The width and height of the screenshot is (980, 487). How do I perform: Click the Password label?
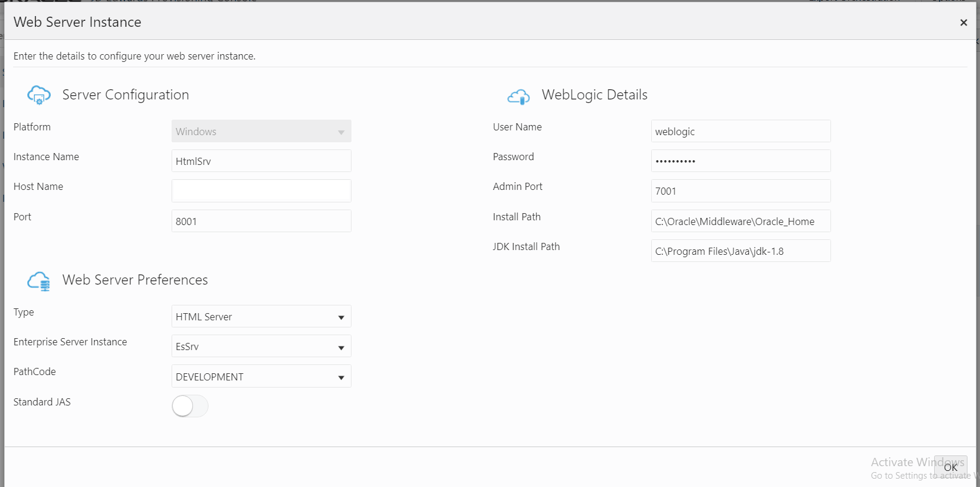pyautogui.click(x=514, y=157)
